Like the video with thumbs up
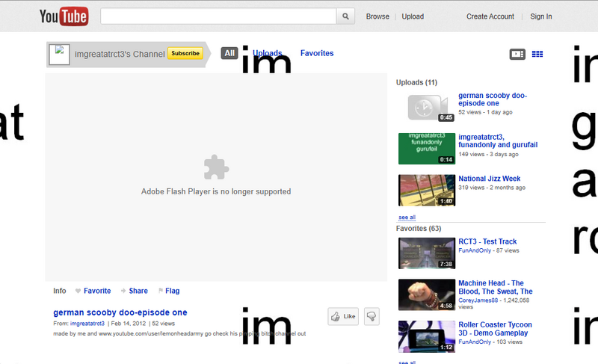The width and height of the screenshot is (598, 364). pyautogui.click(x=343, y=316)
